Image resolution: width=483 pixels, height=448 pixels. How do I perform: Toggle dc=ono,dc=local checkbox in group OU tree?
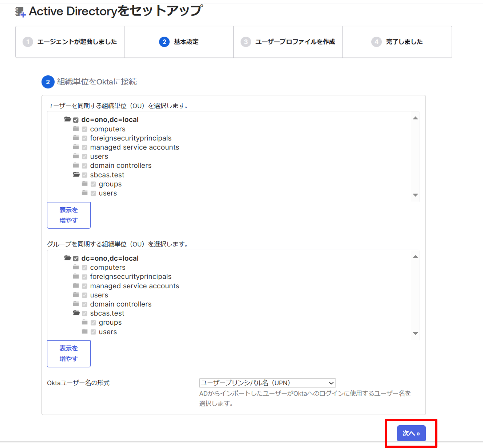76,258
